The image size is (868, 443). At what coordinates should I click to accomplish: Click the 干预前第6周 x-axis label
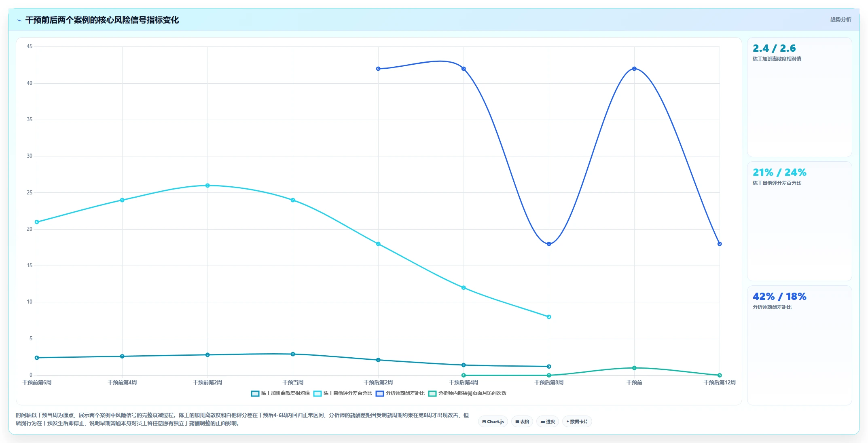tap(37, 382)
